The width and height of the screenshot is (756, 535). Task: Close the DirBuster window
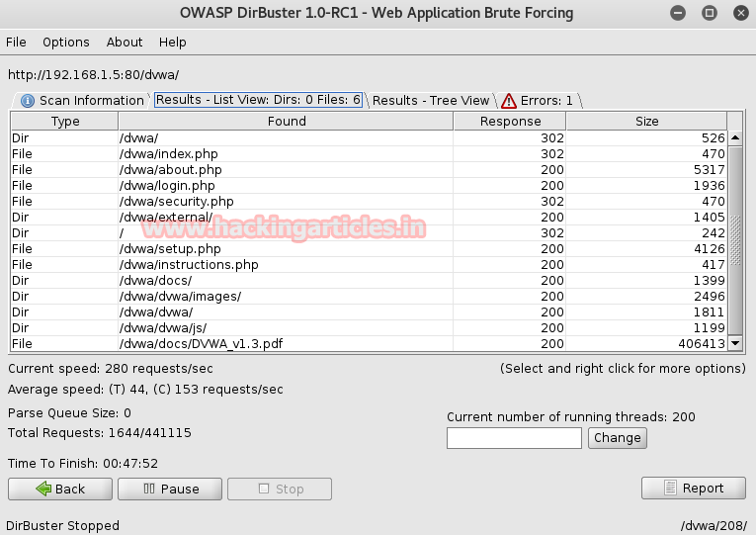[741, 13]
